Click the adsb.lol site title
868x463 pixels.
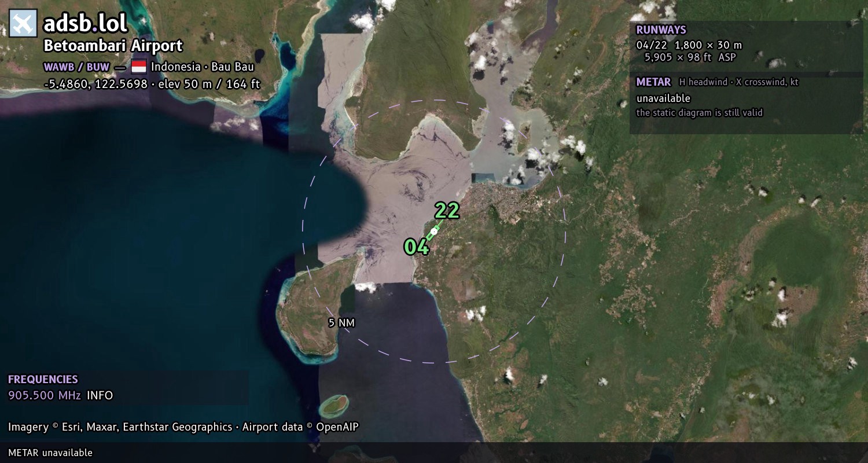coord(86,23)
